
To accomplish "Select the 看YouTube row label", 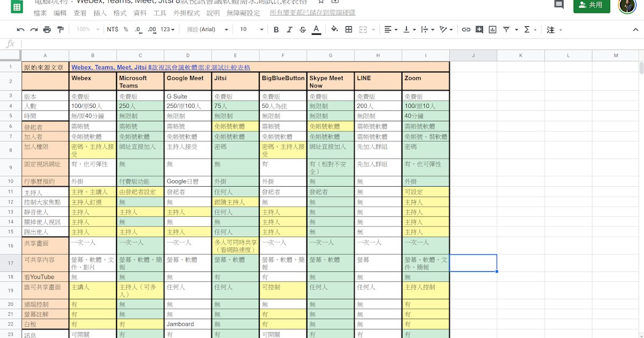I will [46, 277].
